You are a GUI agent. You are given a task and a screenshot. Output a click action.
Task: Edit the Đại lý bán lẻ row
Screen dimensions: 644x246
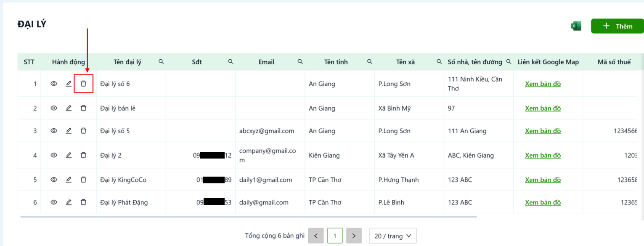pos(69,108)
